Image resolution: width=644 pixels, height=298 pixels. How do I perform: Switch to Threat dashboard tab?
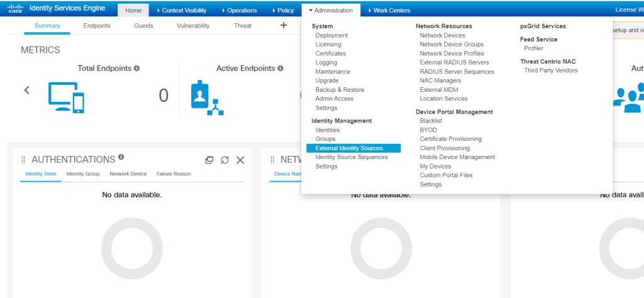pos(243,25)
